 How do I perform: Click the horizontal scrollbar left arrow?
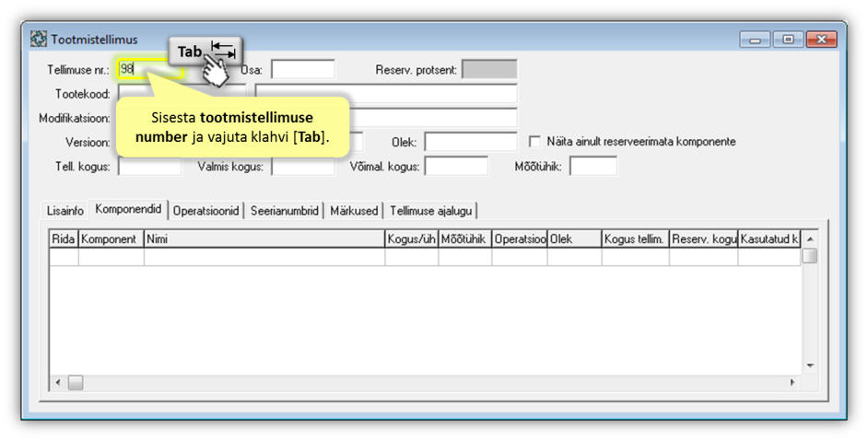(x=58, y=382)
